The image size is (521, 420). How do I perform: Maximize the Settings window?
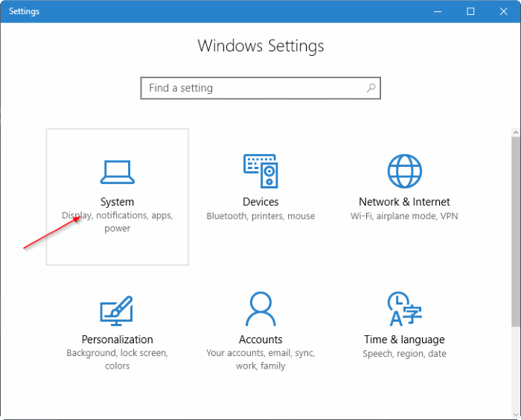click(x=470, y=11)
